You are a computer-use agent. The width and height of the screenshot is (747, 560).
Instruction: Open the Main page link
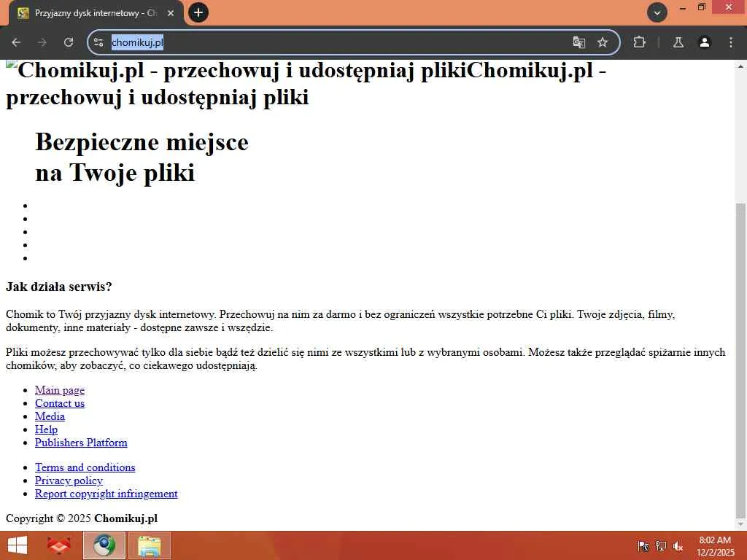(x=60, y=390)
